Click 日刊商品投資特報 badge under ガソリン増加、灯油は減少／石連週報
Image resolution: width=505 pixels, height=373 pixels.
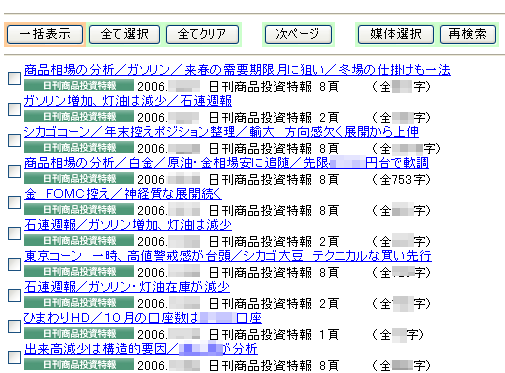pos(79,117)
